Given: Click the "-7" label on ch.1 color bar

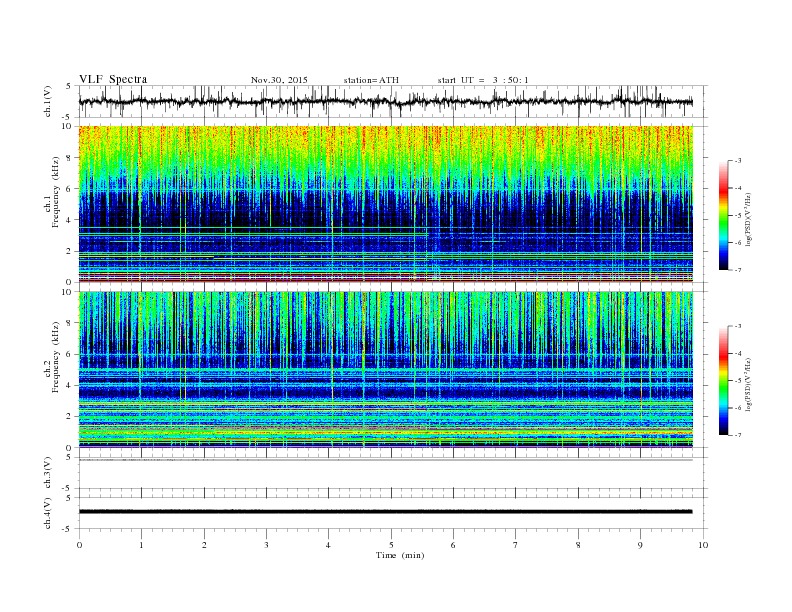Looking at the screenshot, I should tap(738, 270).
